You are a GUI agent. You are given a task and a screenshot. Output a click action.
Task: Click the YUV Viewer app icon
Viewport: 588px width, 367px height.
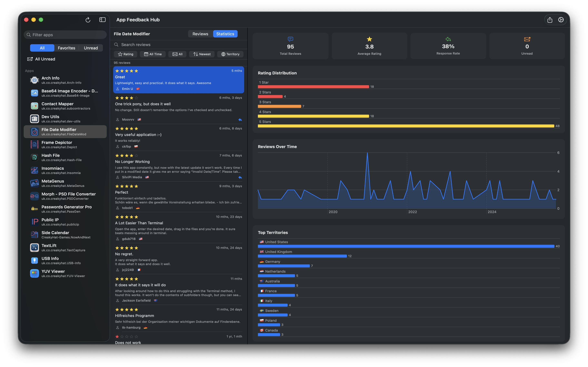coord(34,273)
